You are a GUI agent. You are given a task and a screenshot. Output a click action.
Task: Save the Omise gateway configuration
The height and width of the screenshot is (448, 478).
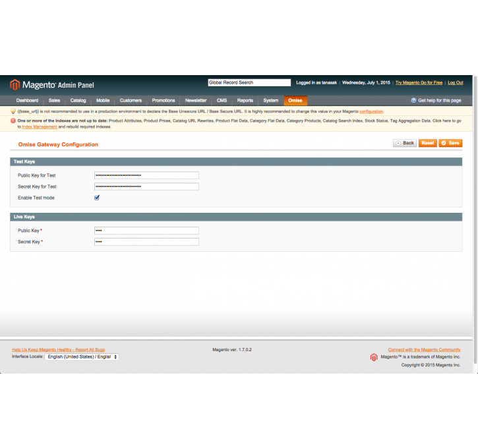click(x=450, y=143)
